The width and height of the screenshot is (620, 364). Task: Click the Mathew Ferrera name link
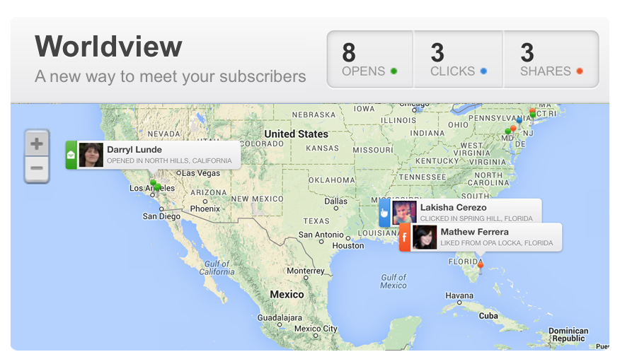point(474,232)
